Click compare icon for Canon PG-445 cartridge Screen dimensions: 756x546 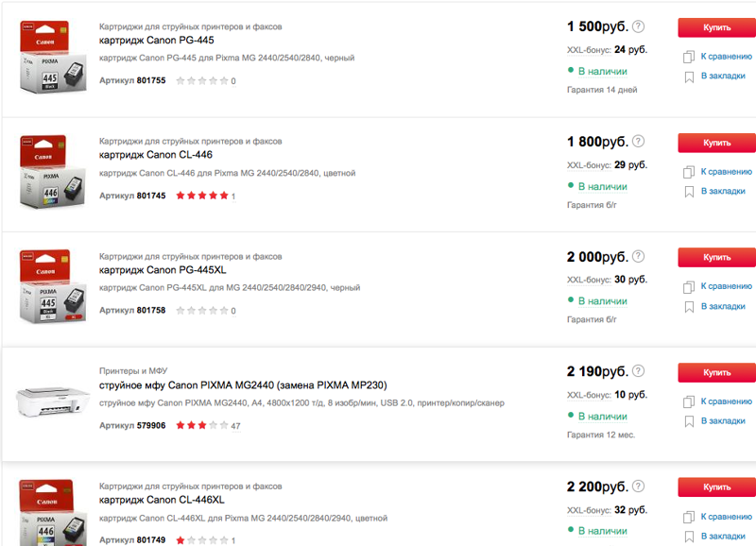(689, 57)
